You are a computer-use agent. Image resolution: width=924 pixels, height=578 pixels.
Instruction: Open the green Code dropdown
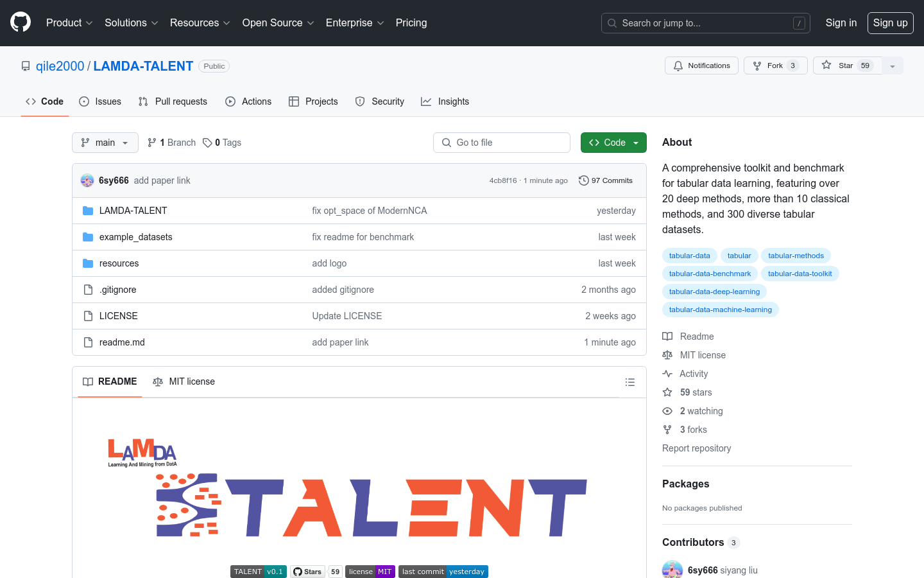click(613, 143)
